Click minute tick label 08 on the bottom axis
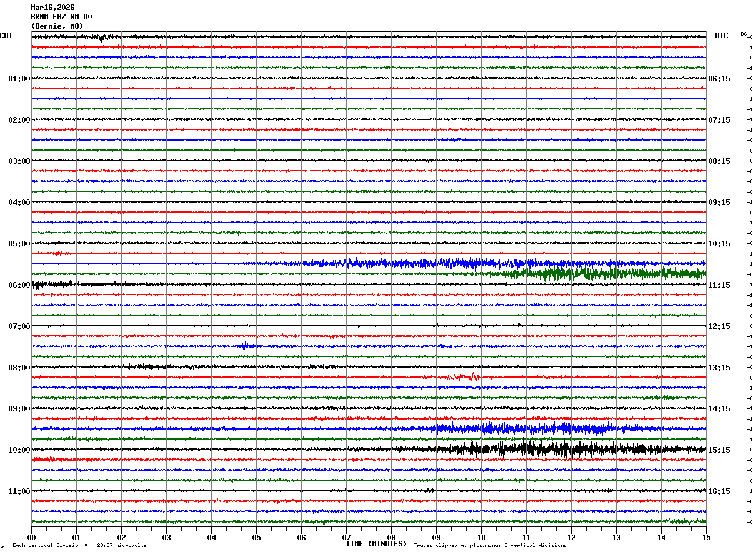This screenshot has height=554, width=756. [x=391, y=537]
